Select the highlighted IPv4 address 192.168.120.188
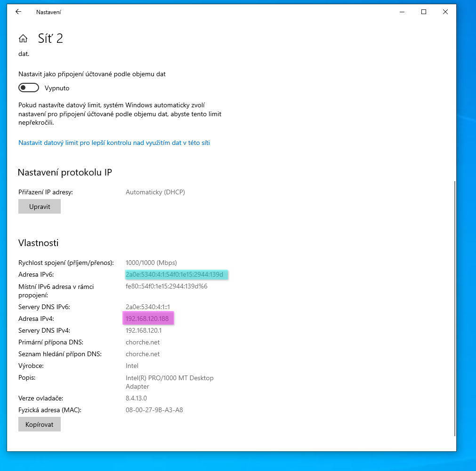Screen dimensions: 476x471 pyautogui.click(x=148, y=318)
